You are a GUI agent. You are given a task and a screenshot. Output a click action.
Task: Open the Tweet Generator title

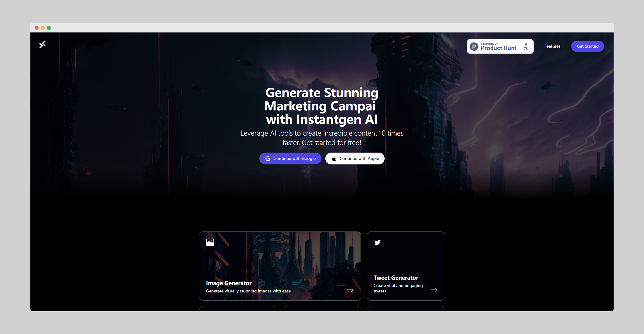tap(396, 278)
